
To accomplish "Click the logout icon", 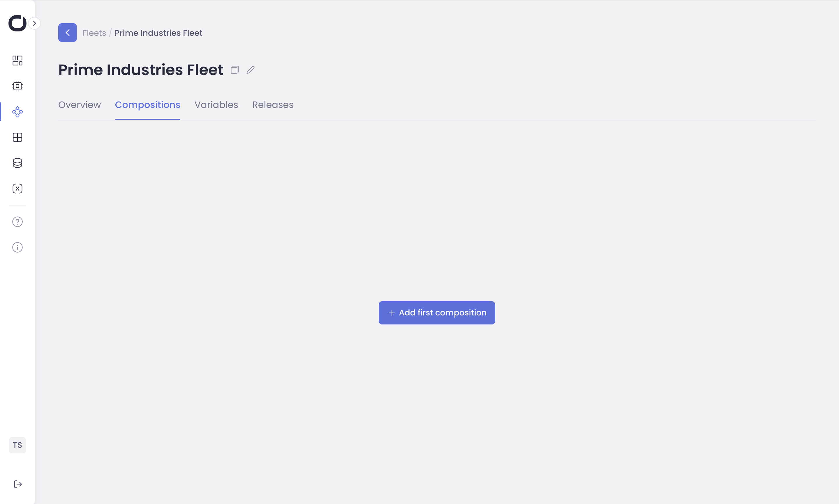I will [x=18, y=484].
